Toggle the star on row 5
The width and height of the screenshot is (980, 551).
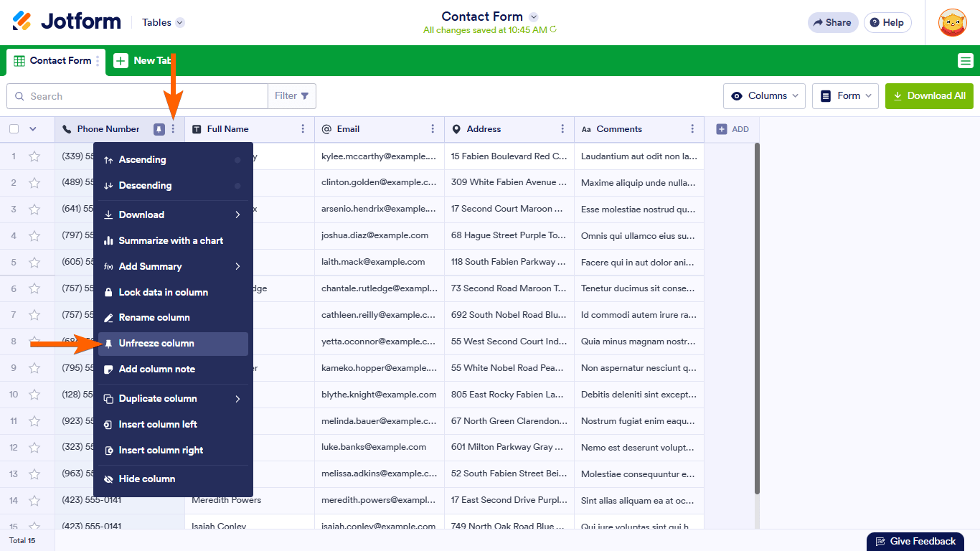pyautogui.click(x=34, y=262)
